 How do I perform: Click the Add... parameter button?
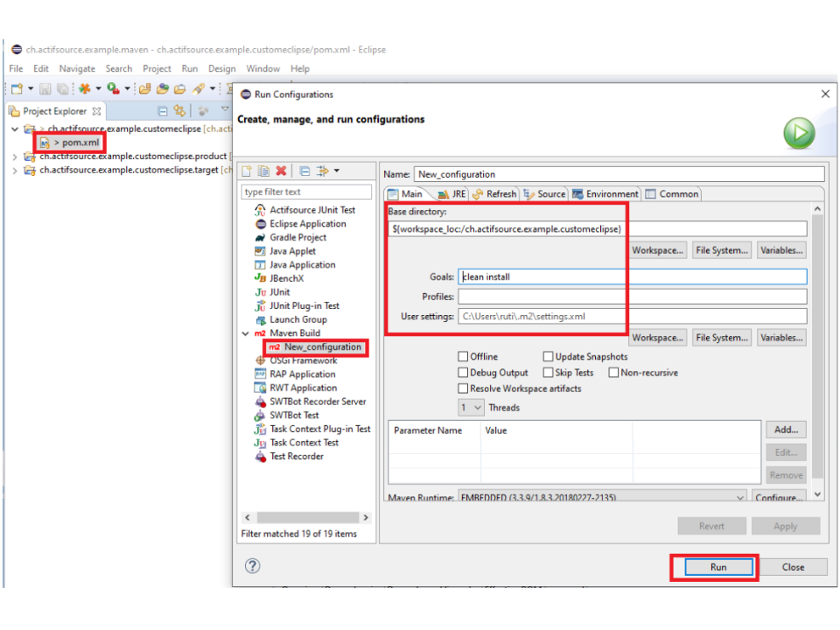pyautogui.click(x=785, y=430)
